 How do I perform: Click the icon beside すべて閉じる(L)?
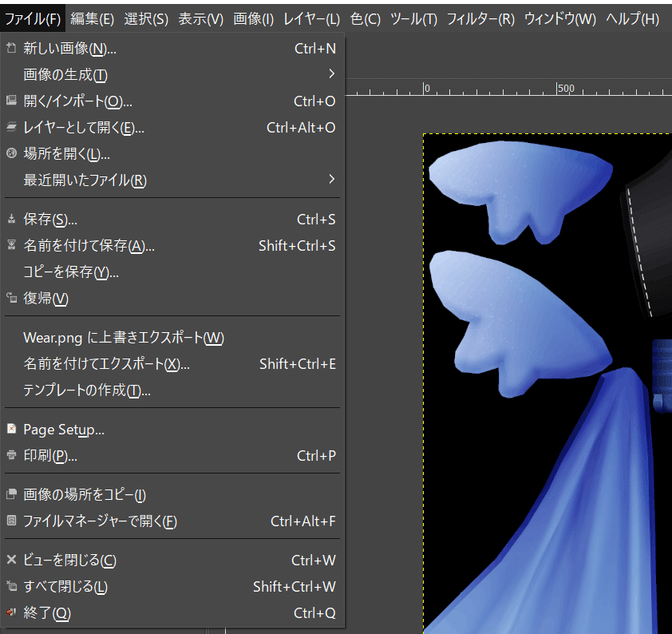[x=11, y=586]
